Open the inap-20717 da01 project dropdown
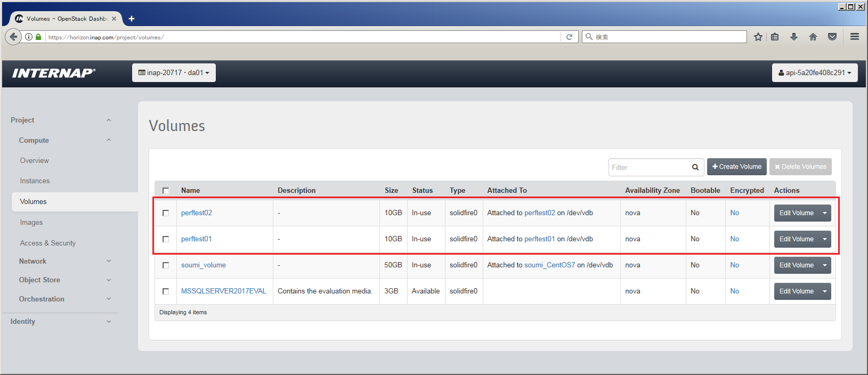This screenshot has width=868, height=375. pyautogui.click(x=174, y=73)
